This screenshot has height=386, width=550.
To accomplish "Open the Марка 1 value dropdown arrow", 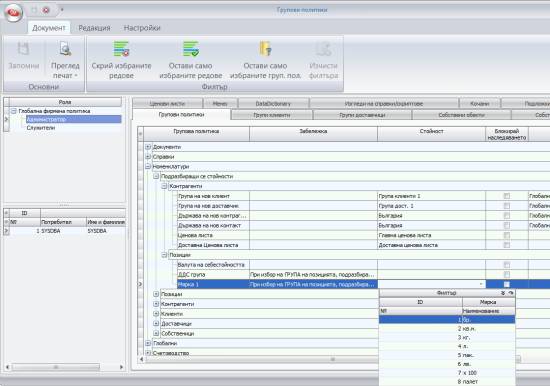I will 481,284.
